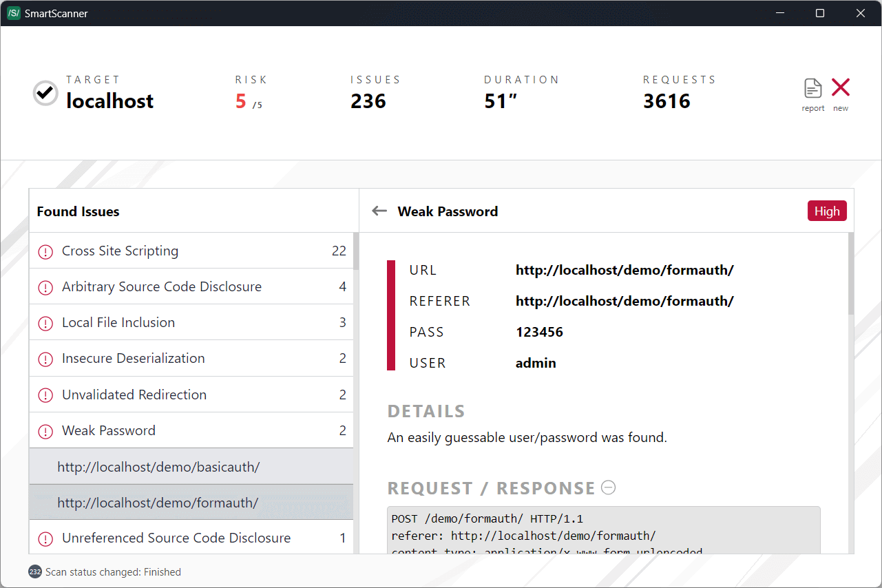Click the formauth URL value in details
The width and height of the screenshot is (882, 588).
[624, 270]
